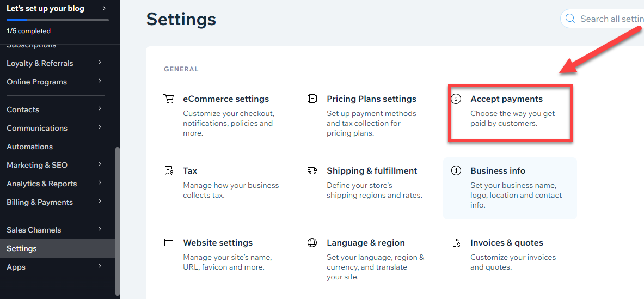Screen dimensions: 644x299
Task: Open the Shipping & fulfillment heading link
Action: pos(372,170)
